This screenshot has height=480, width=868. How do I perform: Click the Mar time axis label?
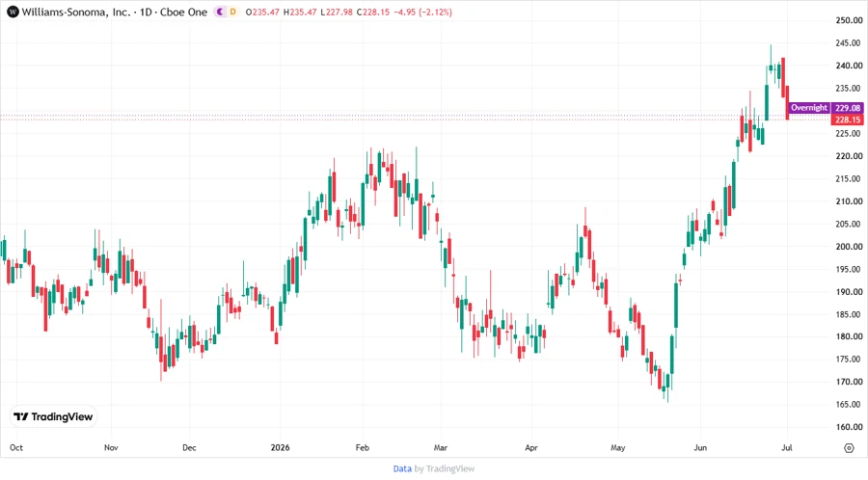click(x=441, y=447)
